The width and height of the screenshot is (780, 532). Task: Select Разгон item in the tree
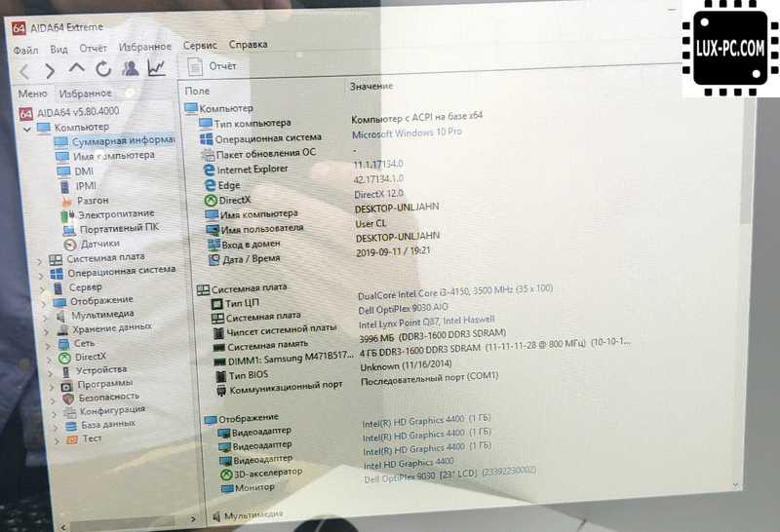pos(93,200)
